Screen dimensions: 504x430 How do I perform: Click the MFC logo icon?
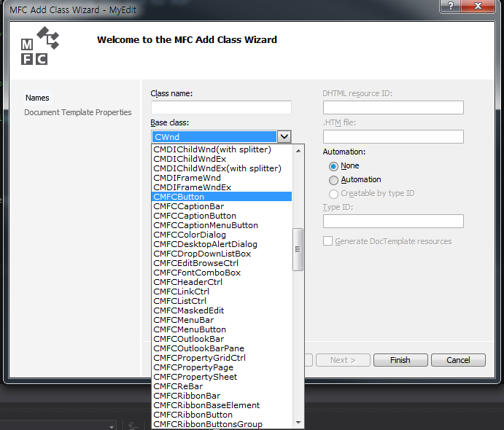[x=40, y=46]
